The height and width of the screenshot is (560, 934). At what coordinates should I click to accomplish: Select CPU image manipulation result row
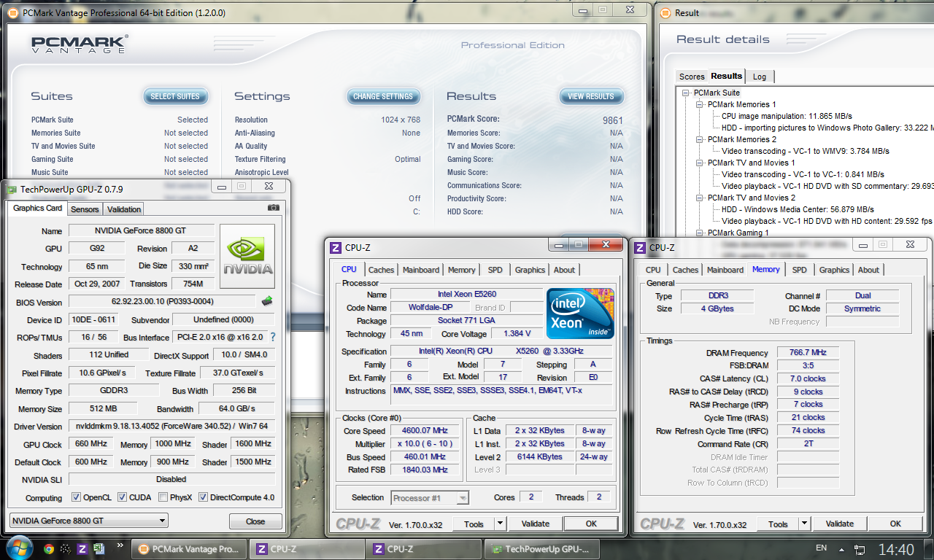[x=787, y=116]
